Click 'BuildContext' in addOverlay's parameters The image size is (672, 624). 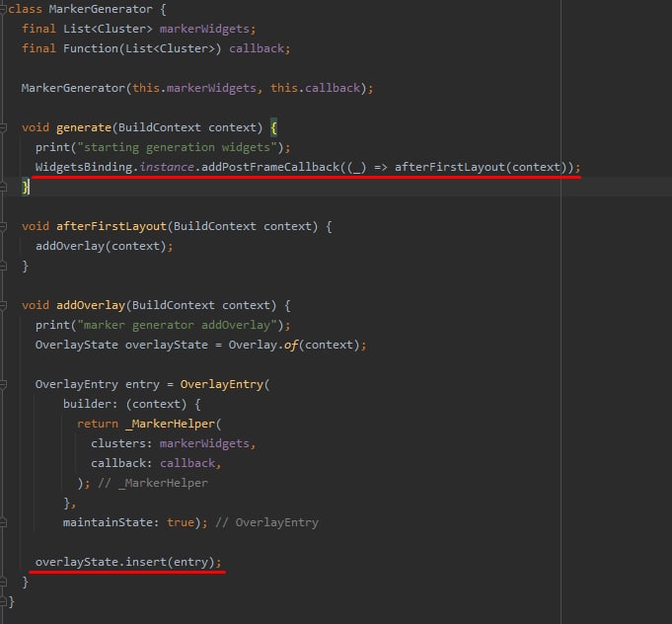click(x=173, y=305)
